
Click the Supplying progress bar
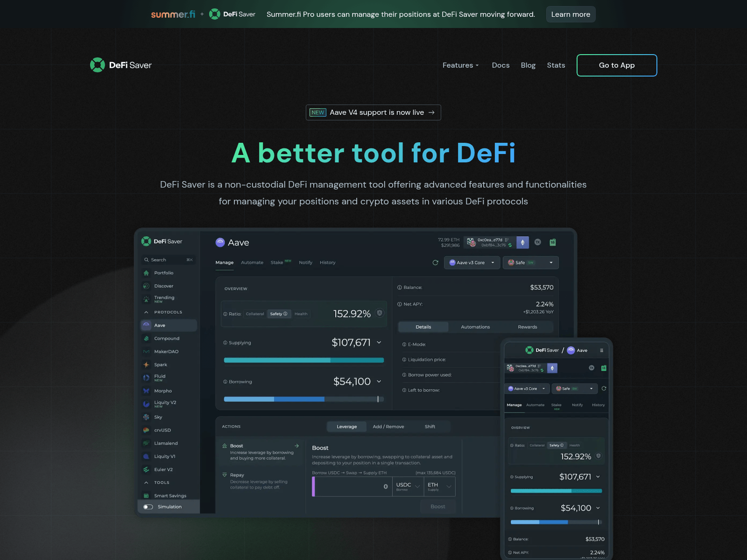click(304, 360)
